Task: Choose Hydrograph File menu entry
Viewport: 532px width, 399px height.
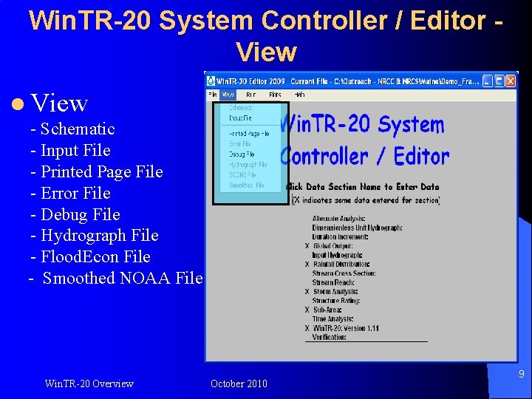Action: [x=248, y=165]
